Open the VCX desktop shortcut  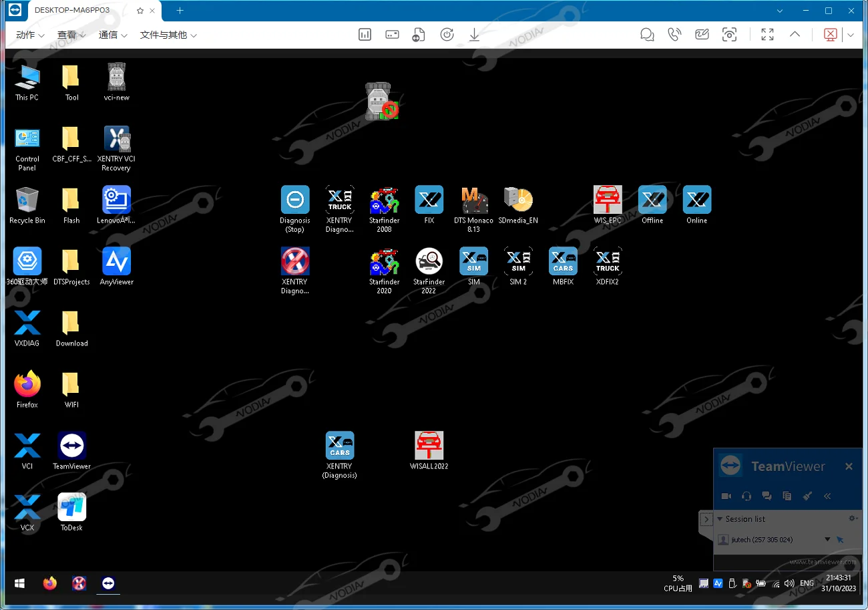click(x=27, y=507)
